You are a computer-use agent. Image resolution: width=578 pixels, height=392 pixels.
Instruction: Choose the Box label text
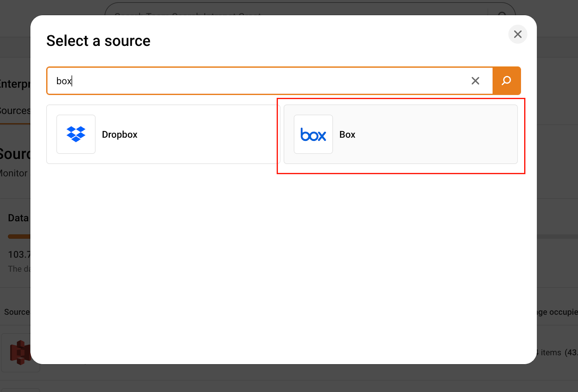[347, 135]
